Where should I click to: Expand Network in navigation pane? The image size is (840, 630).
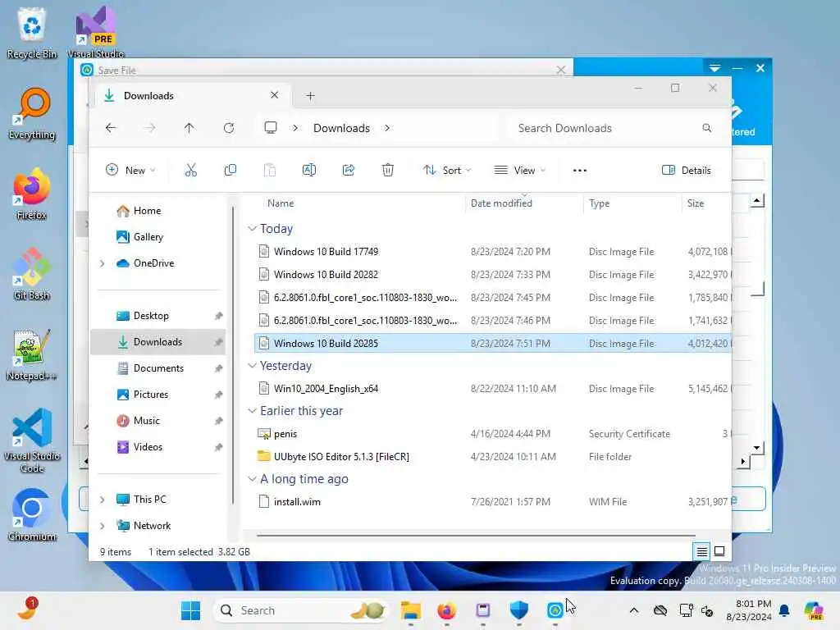point(102,526)
